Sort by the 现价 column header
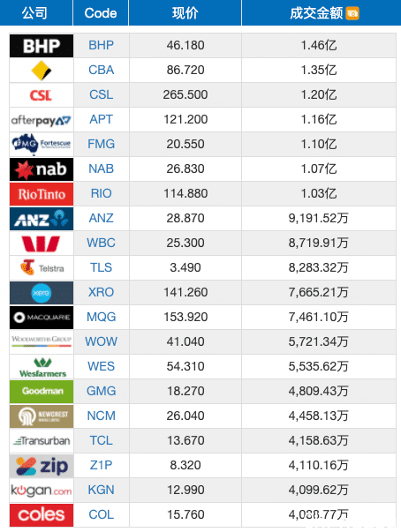 tap(185, 13)
